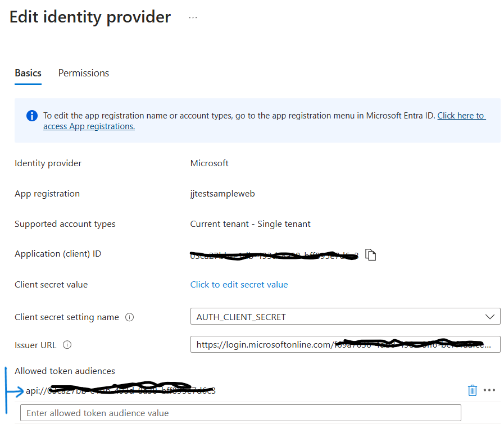Select 'Current tenant - Single tenant' text

pos(251,224)
